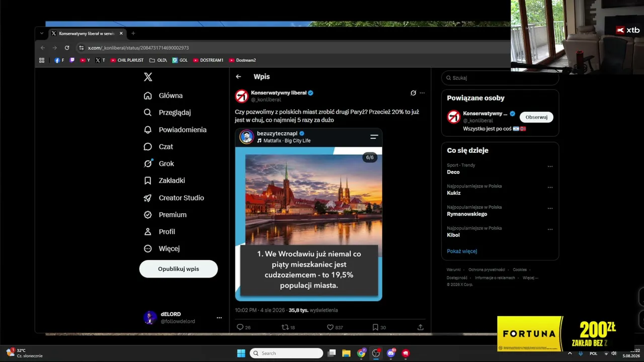Open the Facebook bookmark labeled F
This screenshot has width=644, height=362.
(x=59, y=60)
